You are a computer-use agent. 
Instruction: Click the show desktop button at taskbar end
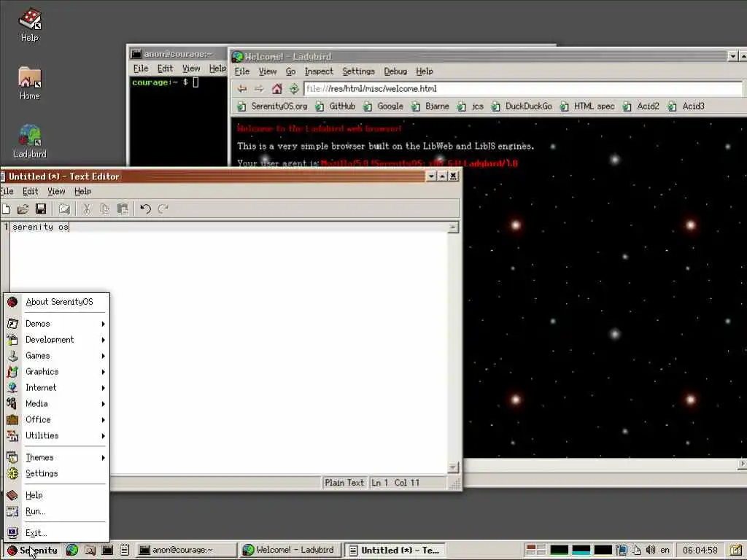(736, 550)
